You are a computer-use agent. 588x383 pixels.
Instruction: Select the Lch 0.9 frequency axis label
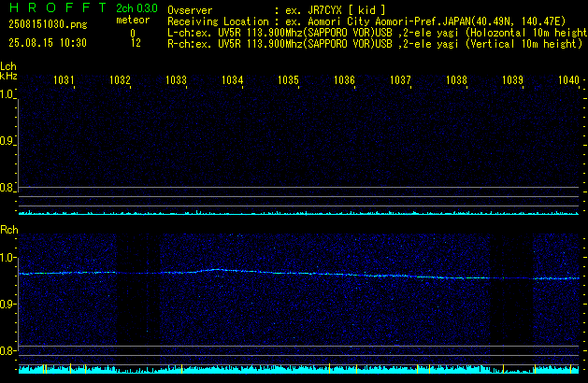(7, 141)
